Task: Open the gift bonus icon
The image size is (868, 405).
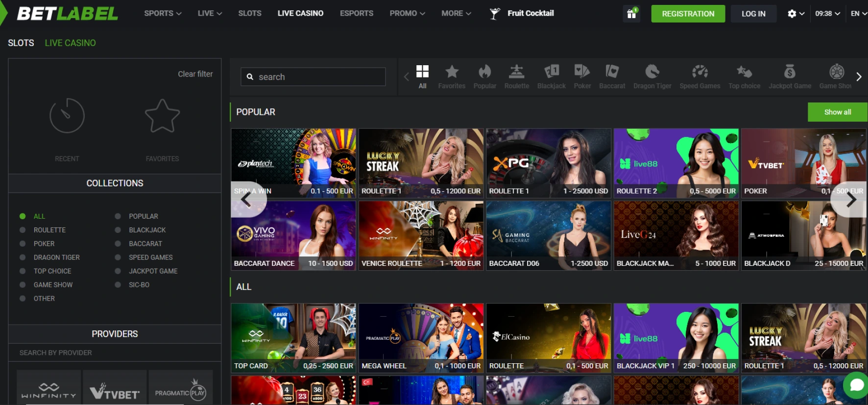Action: 631,14
